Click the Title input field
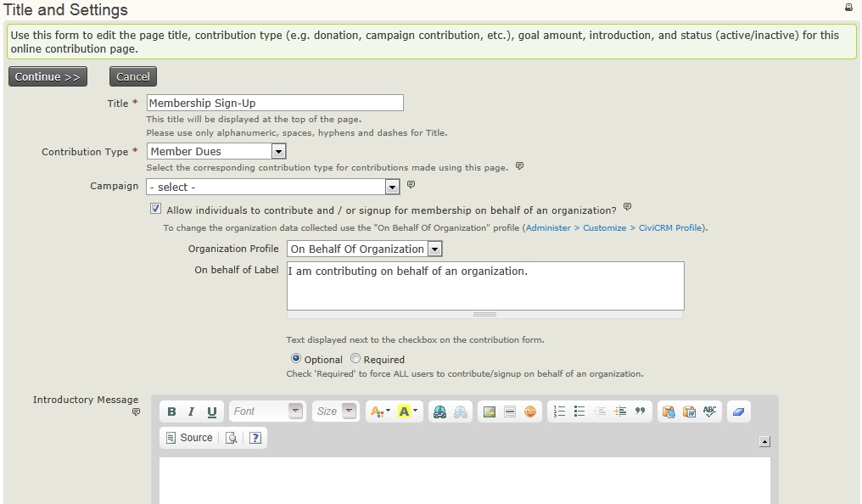This screenshot has height=504, width=862. (x=274, y=103)
